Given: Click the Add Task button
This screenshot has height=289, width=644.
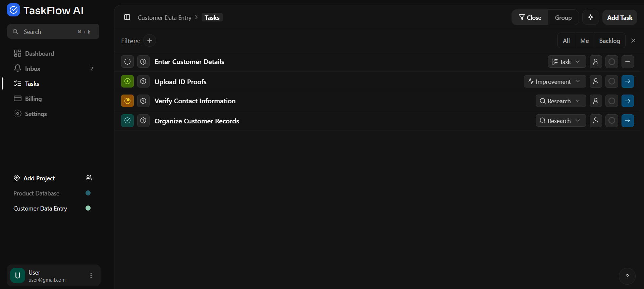Looking at the screenshot, I should [620, 17].
